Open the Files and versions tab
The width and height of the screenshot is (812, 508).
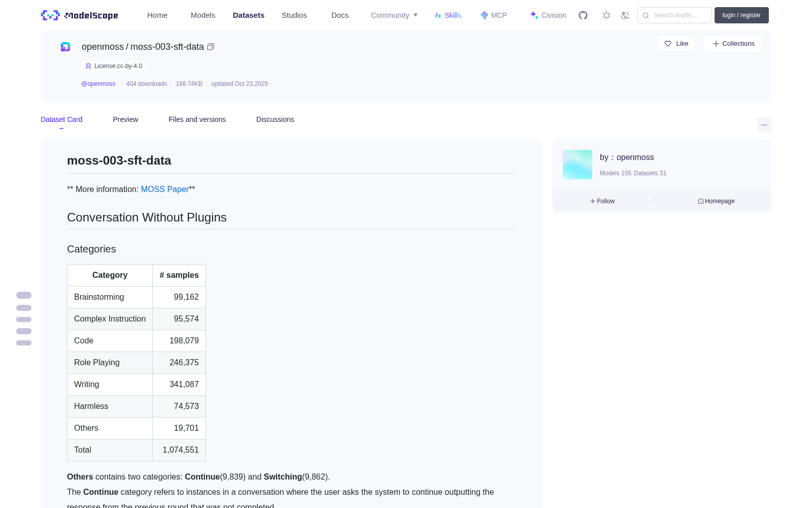tap(197, 119)
